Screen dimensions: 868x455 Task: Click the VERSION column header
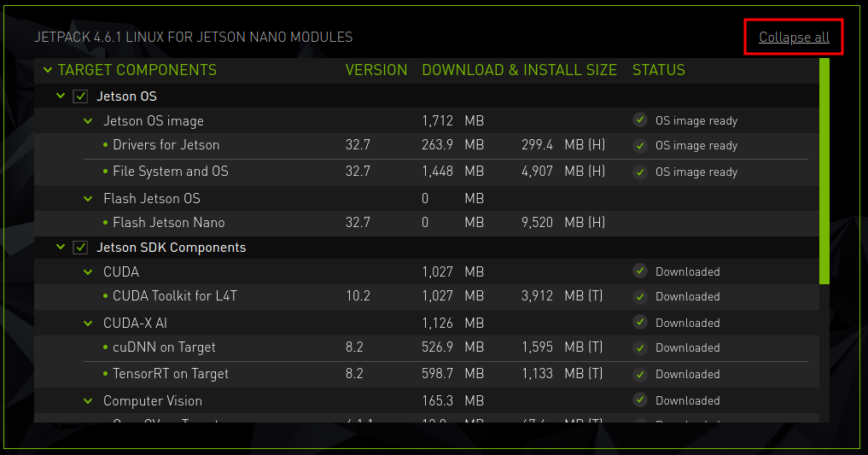(x=376, y=70)
